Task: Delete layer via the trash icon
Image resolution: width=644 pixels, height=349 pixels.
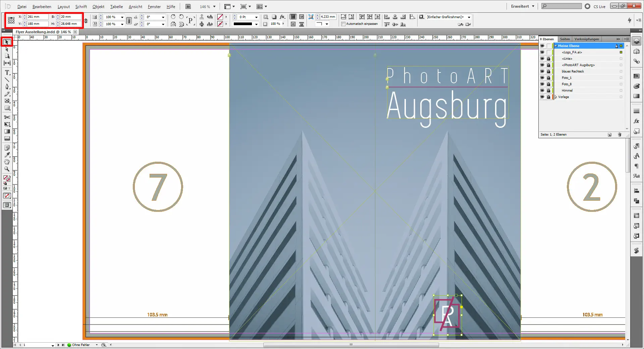Action: pyautogui.click(x=620, y=135)
